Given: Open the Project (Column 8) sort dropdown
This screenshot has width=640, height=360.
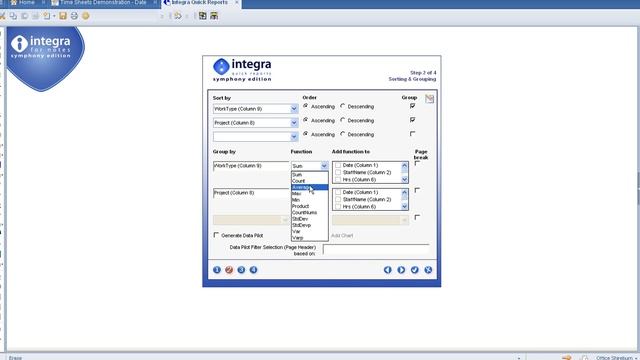Looking at the screenshot, I should (294, 123).
